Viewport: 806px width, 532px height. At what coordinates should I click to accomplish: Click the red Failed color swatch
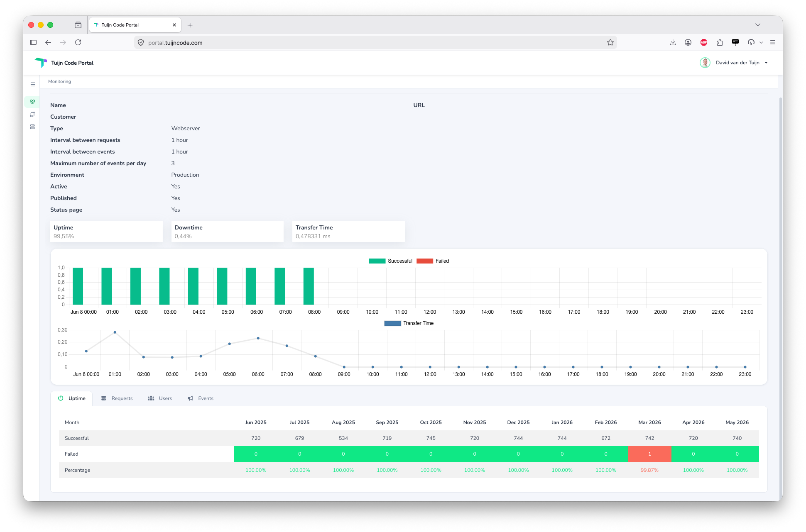click(x=425, y=261)
